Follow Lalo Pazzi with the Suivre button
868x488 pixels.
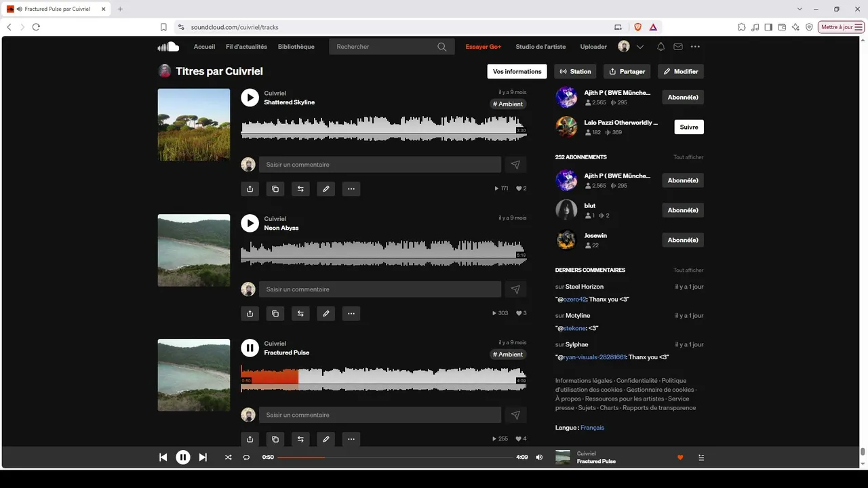(x=689, y=127)
